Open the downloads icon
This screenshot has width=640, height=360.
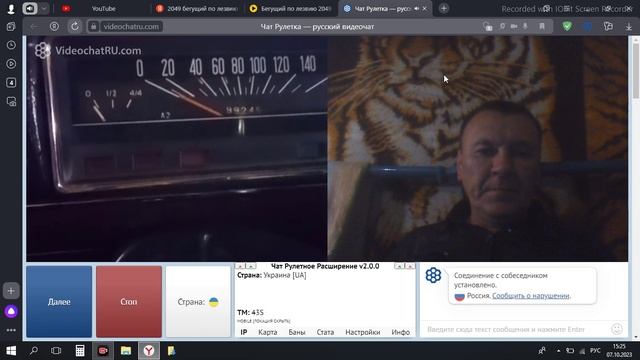click(629, 27)
